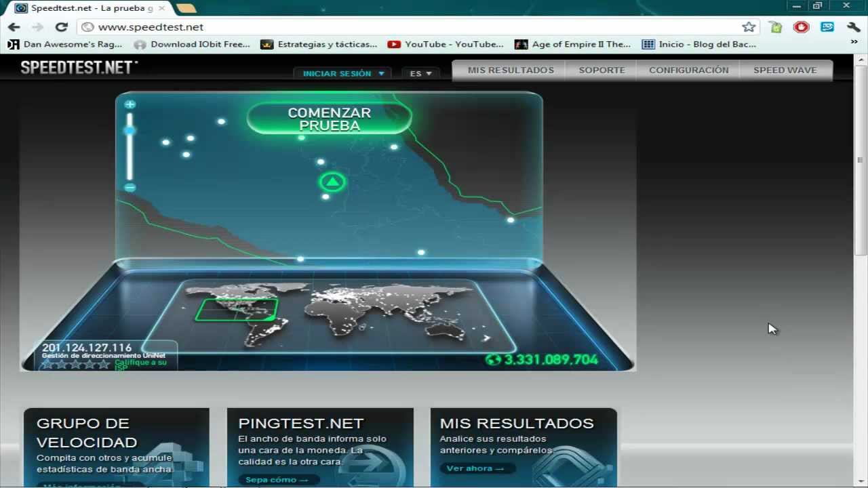The height and width of the screenshot is (488, 868).
Task: Open the MIS RESULTADOS tab
Action: (x=511, y=70)
